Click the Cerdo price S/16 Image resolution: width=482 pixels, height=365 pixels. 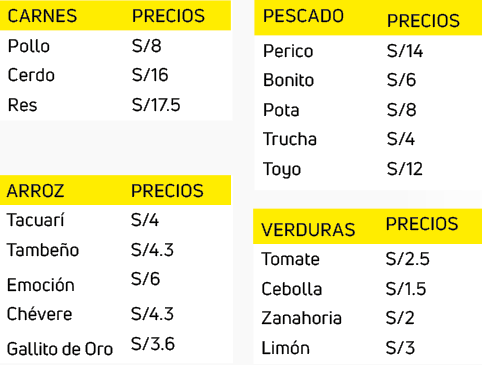click(x=150, y=75)
